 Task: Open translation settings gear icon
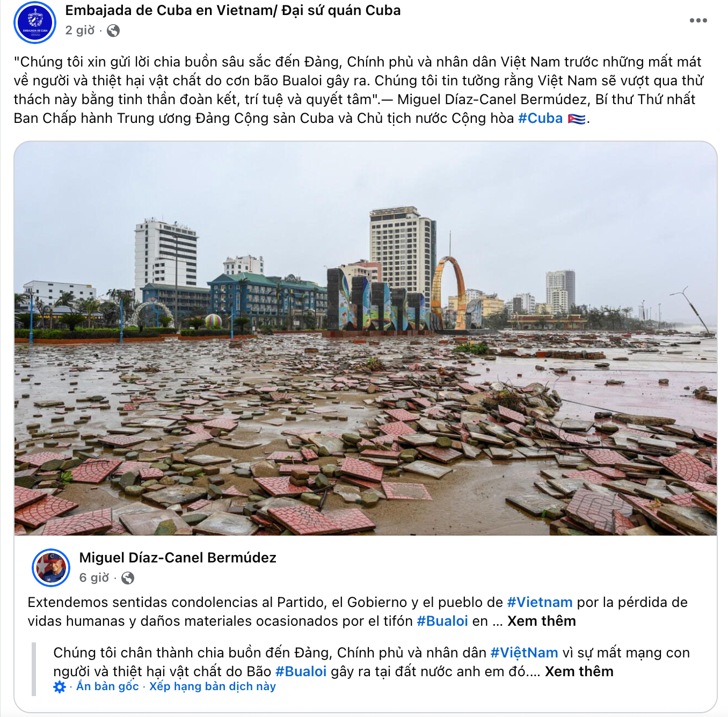click(60, 686)
